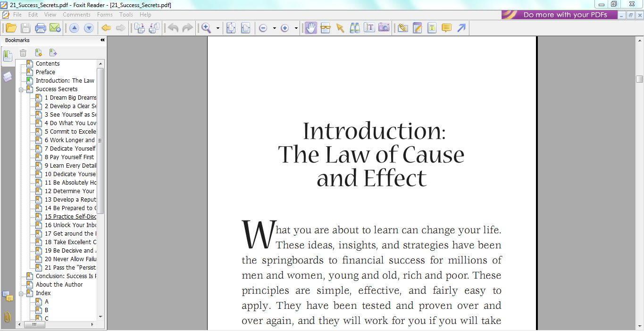644x331 pixels.
Task: Go to next page with the down arrow
Action: pos(89,28)
